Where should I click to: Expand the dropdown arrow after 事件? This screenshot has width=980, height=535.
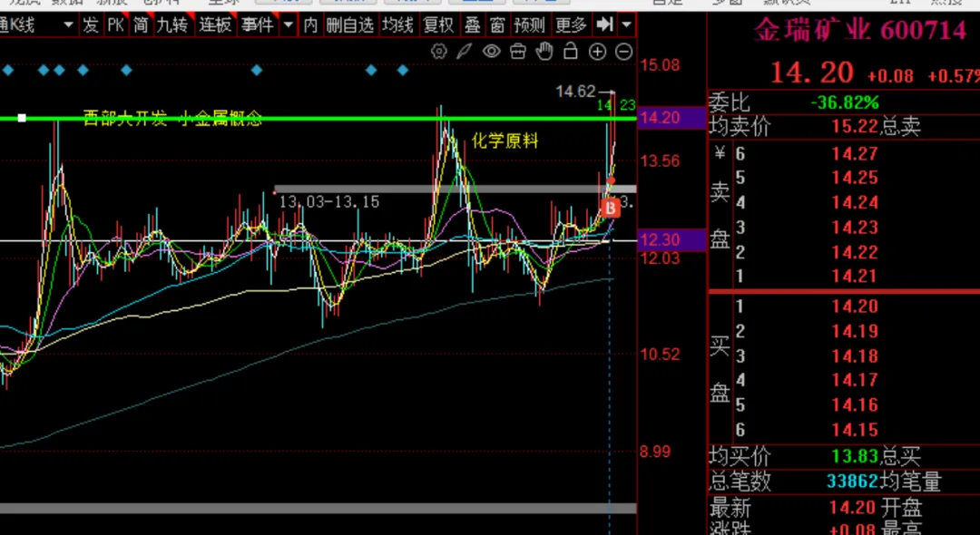(x=289, y=24)
